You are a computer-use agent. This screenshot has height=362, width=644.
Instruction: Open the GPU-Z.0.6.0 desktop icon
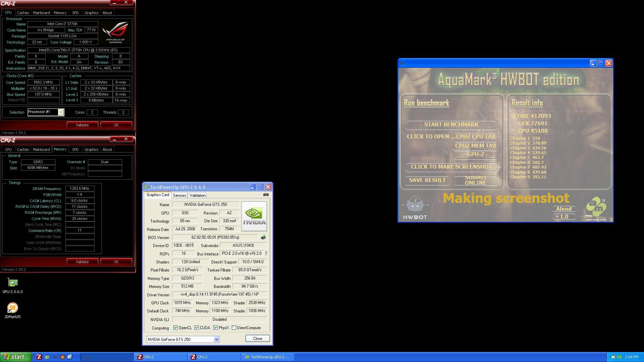pos(13,286)
